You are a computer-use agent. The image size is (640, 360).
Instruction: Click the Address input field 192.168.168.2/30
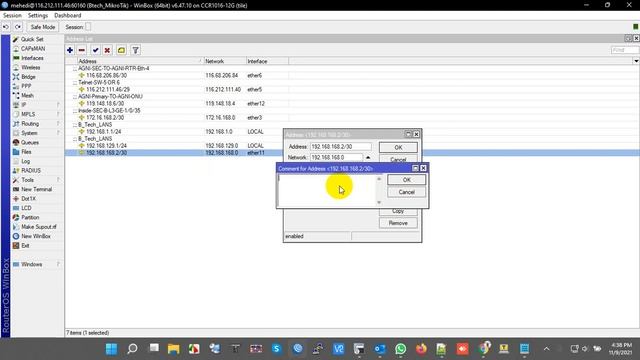click(x=341, y=147)
